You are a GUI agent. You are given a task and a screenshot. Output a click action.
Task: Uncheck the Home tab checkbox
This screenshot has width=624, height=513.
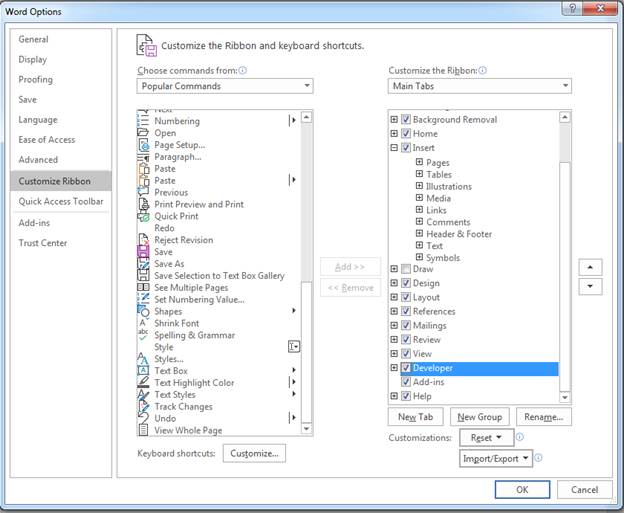tap(406, 133)
